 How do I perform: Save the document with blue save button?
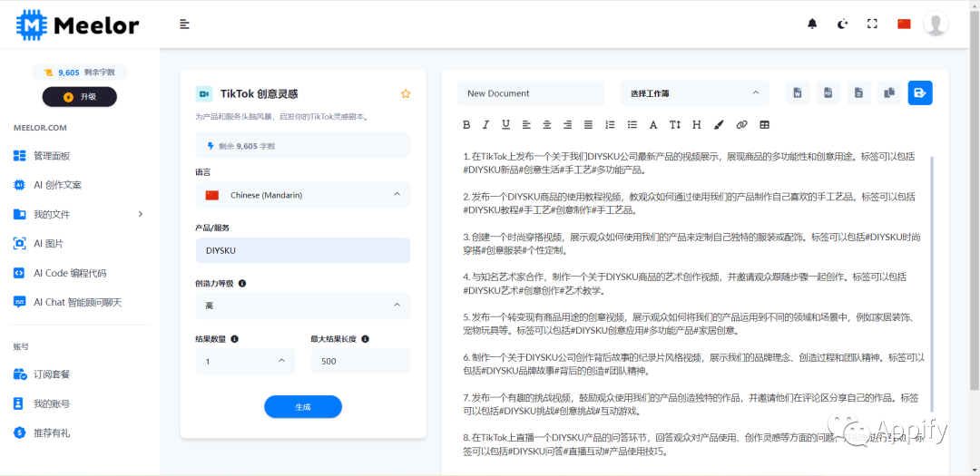point(920,93)
